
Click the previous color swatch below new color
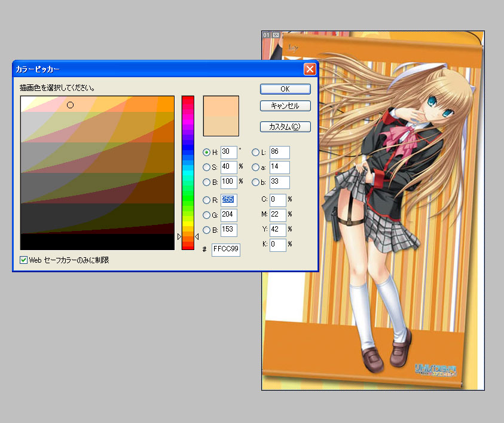coord(221,126)
